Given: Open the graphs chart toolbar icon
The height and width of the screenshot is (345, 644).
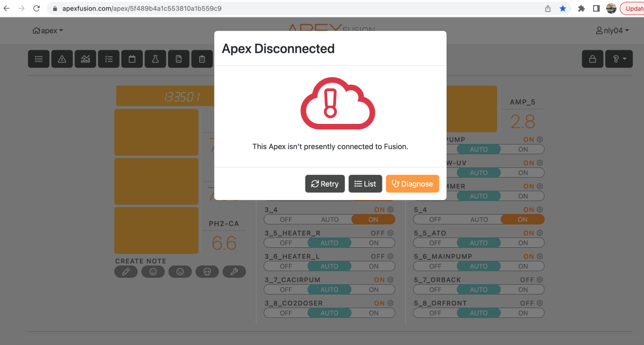Looking at the screenshot, I should (86, 59).
